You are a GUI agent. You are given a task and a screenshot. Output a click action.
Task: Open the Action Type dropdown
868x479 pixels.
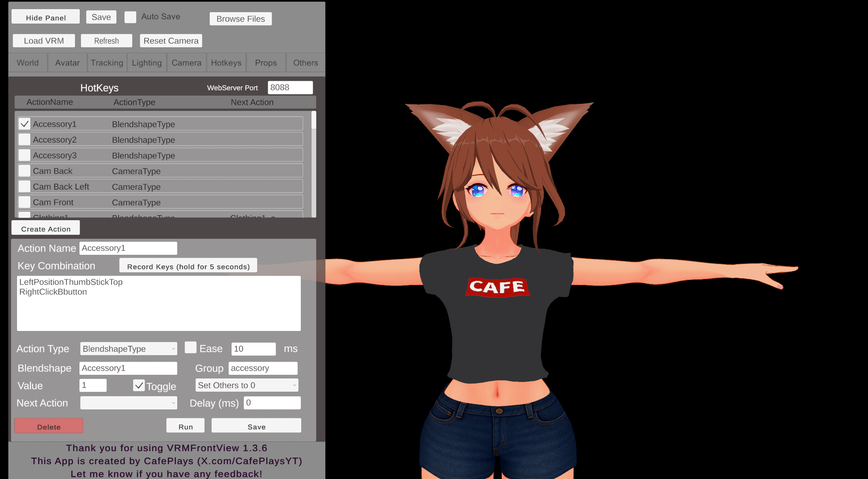[128, 349]
